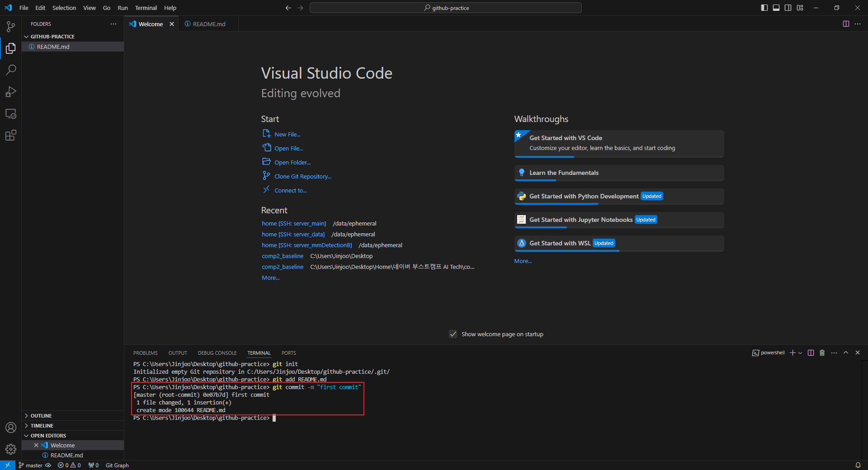Go back with the navigation arrow
The image size is (868, 470).
coord(288,8)
